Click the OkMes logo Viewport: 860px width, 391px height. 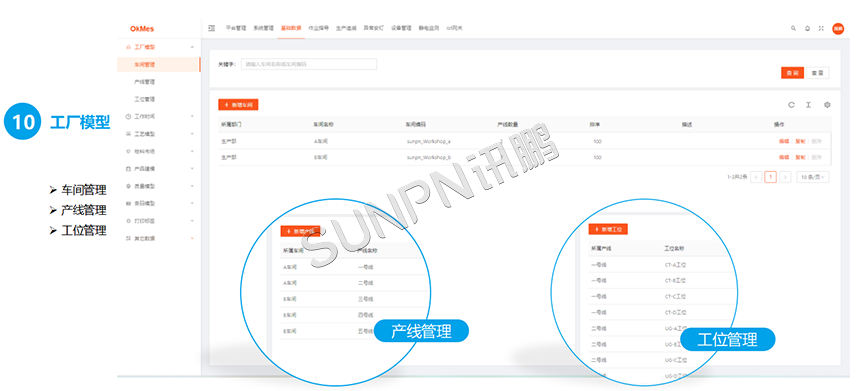(142, 29)
